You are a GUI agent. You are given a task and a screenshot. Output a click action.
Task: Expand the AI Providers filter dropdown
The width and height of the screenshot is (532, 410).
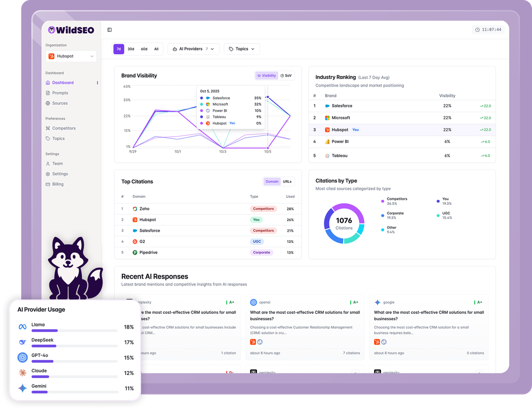click(x=194, y=48)
